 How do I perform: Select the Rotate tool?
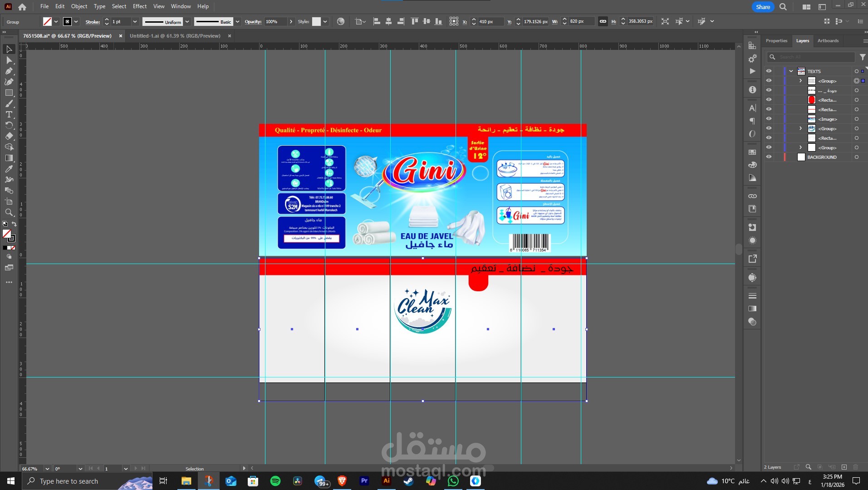pos(9,125)
